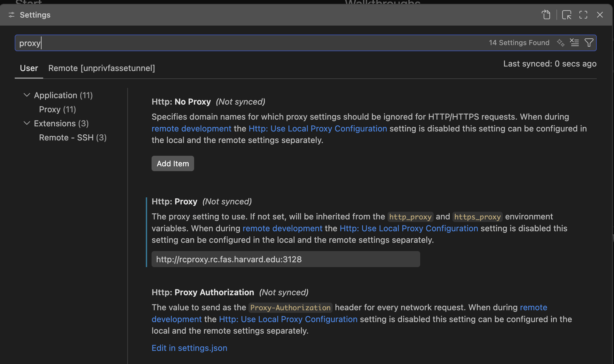Open the filter settings funnel icon
Image resolution: width=614 pixels, height=364 pixels.
(589, 43)
